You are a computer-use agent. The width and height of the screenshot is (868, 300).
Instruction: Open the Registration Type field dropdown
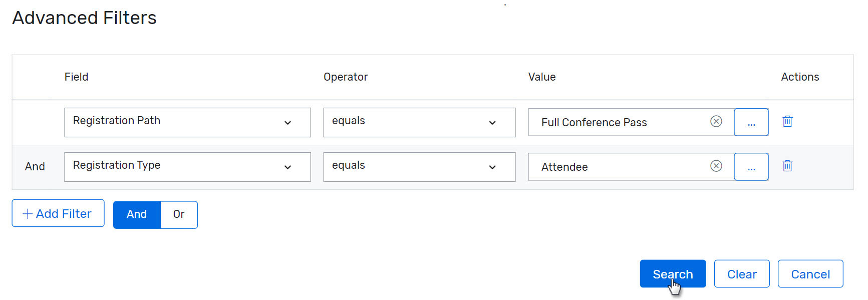click(288, 166)
